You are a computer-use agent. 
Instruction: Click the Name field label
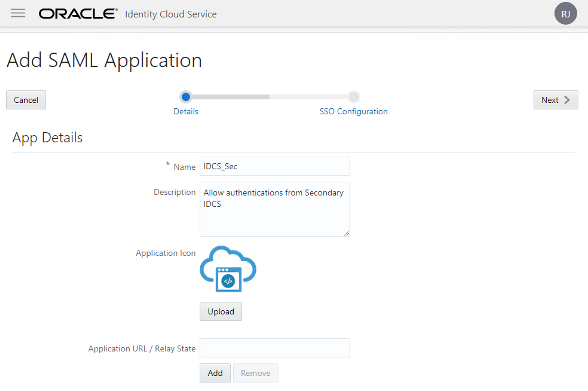tap(185, 167)
